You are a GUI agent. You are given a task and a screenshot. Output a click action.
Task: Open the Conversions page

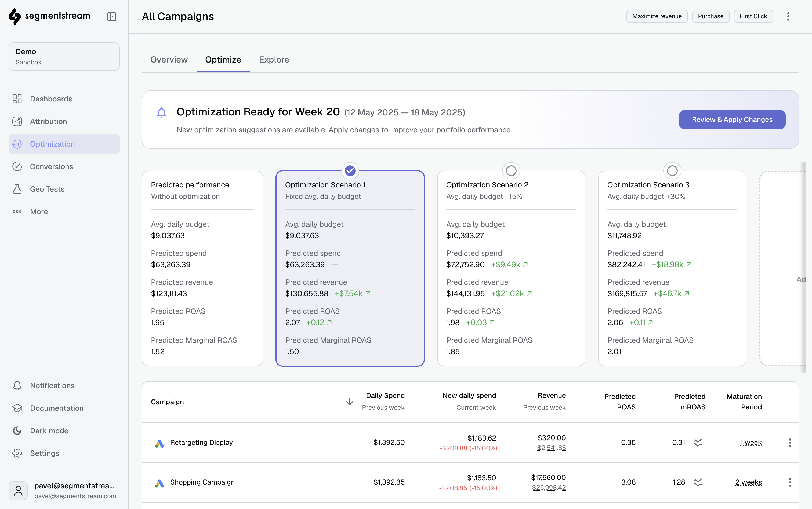[64, 166]
